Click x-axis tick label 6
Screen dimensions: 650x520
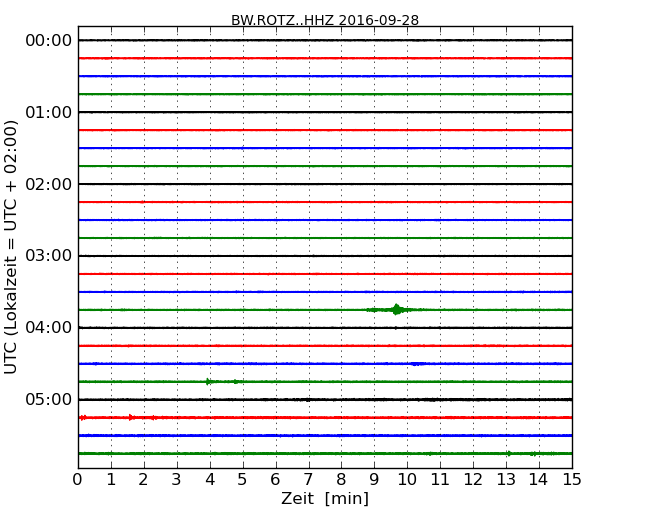(276, 480)
